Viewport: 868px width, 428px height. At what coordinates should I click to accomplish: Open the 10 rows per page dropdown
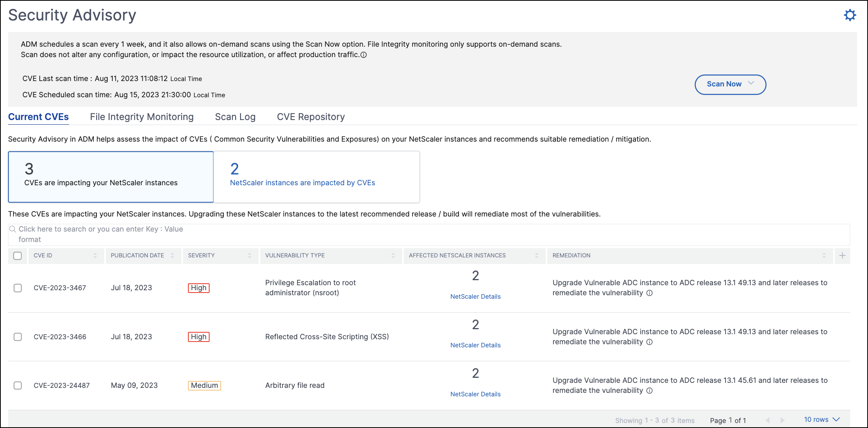(822, 420)
